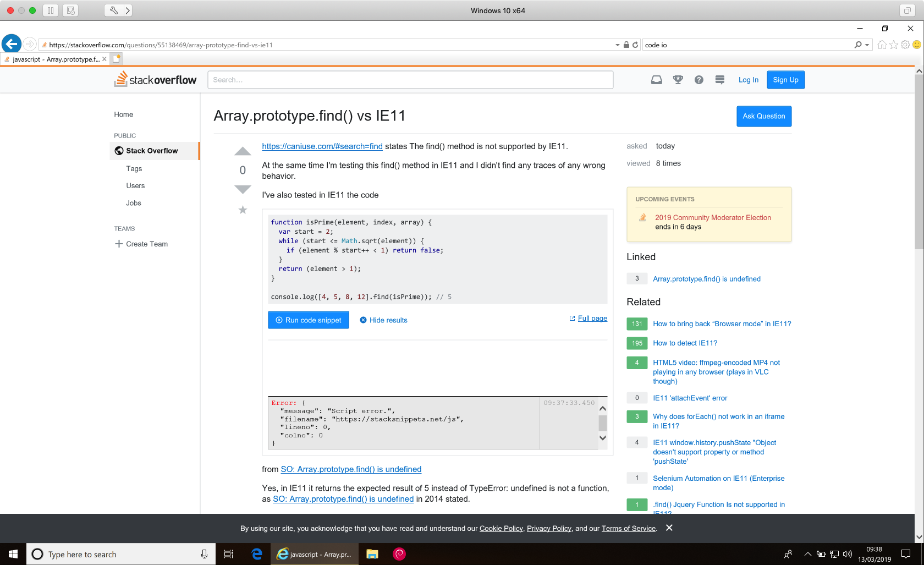Image resolution: width=924 pixels, height=565 pixels.
Task: Refresh the page in IE address bar
Action: coord(635,45)
